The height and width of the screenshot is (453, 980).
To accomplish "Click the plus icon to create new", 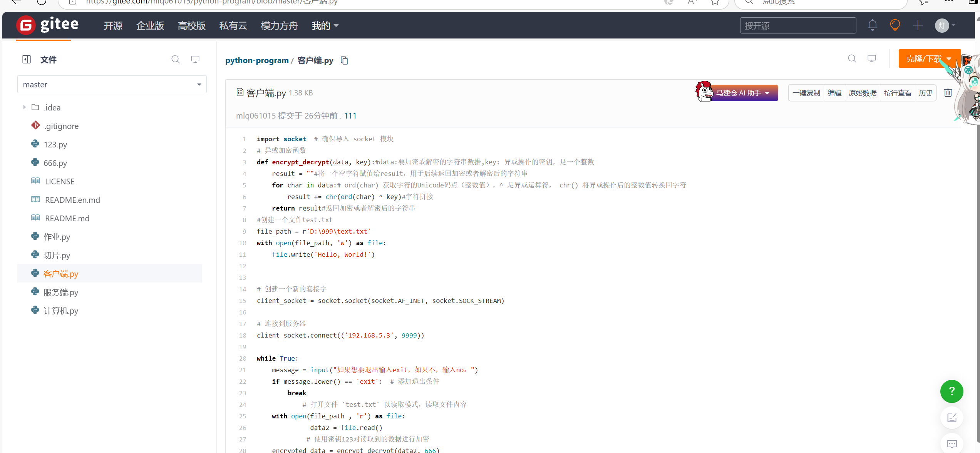I will point(918,25).
